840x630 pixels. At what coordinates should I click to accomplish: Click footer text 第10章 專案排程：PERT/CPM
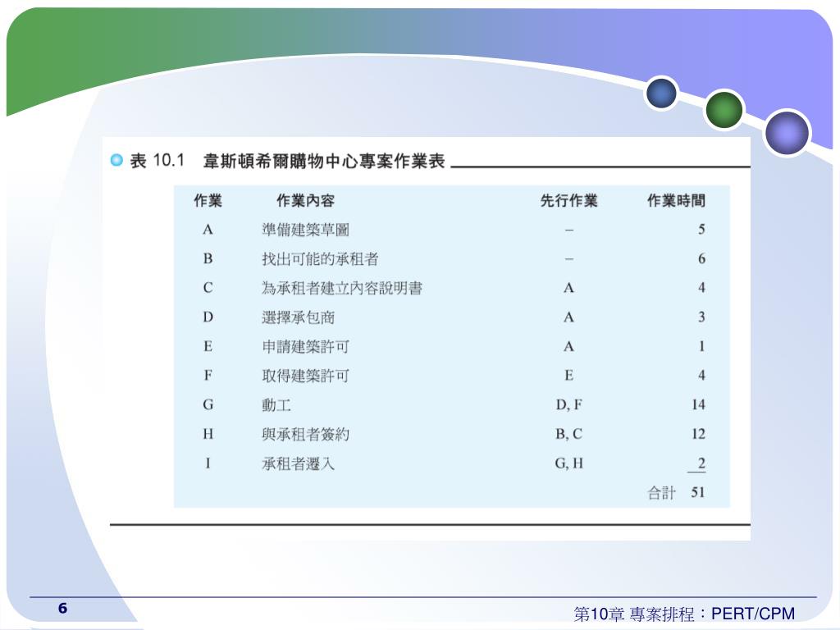coord(684,614)
